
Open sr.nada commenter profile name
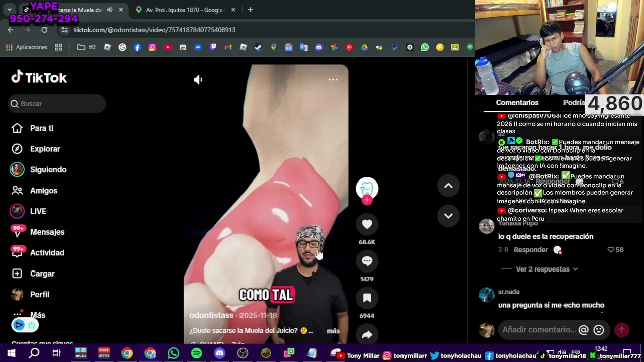pos(509,292)
